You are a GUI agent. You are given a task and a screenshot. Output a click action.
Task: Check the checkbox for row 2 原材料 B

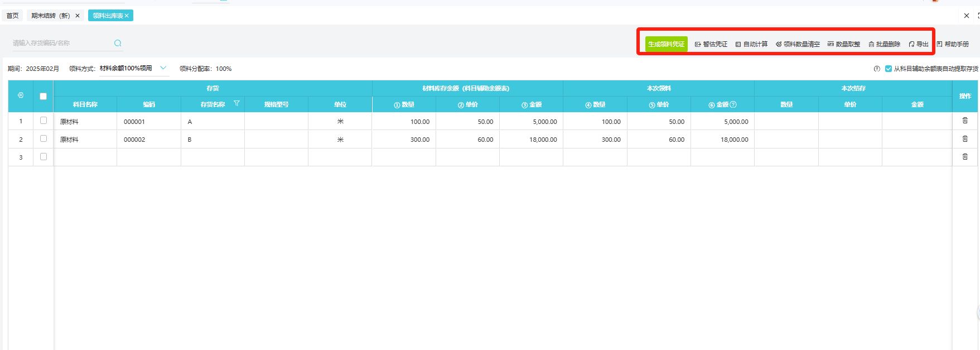coord(44,139)
